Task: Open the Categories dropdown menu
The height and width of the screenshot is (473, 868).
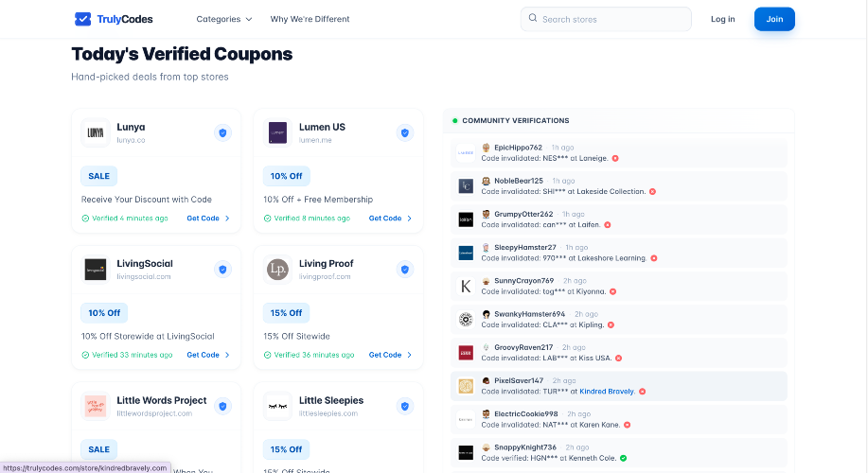Action: coord(223,19)
